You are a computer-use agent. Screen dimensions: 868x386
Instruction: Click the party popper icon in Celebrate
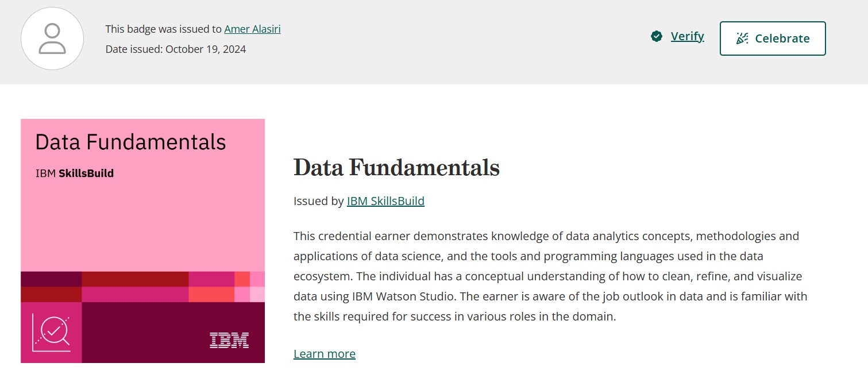coord(742,38)
